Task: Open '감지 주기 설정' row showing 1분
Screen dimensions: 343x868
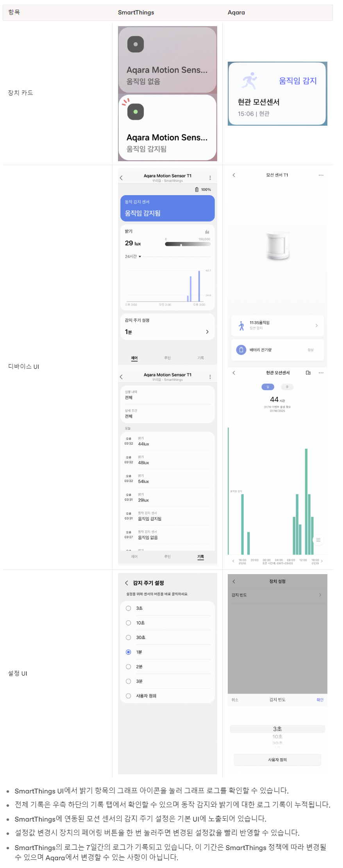Action: [167, 327]
